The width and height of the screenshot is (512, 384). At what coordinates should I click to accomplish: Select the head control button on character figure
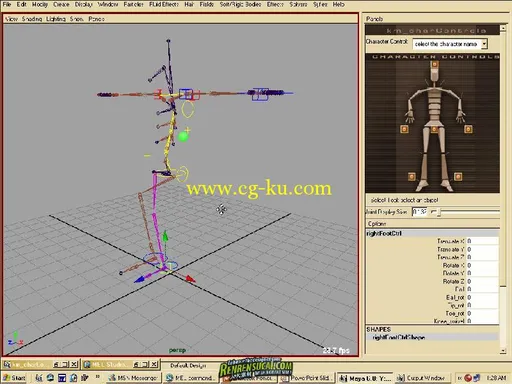point(434,65)
